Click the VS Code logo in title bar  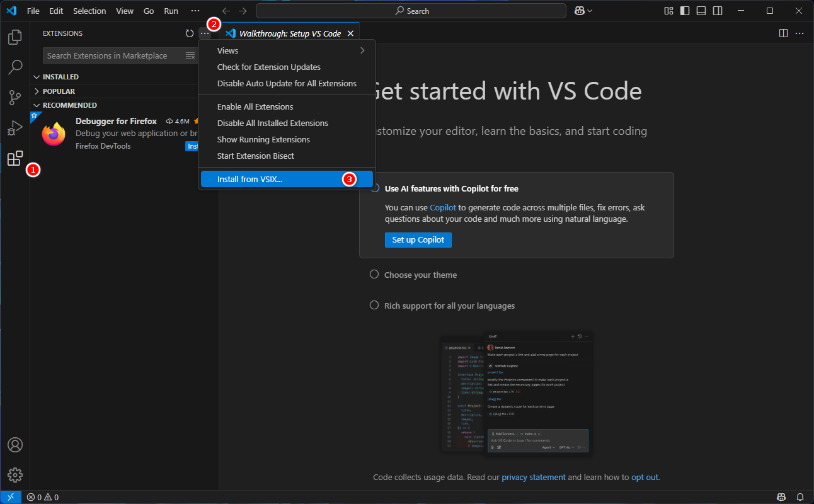point(11,11)
